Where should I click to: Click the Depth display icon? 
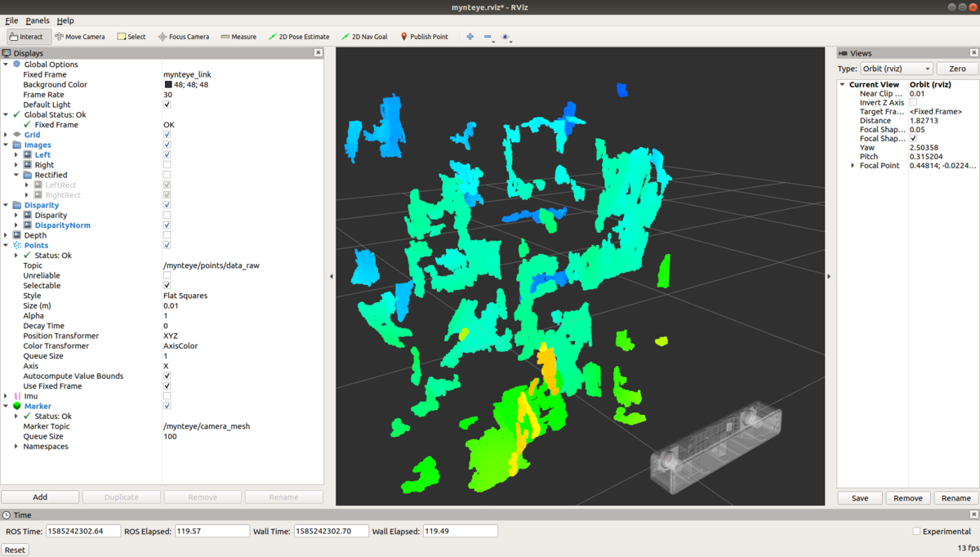[x=16, y=235]
